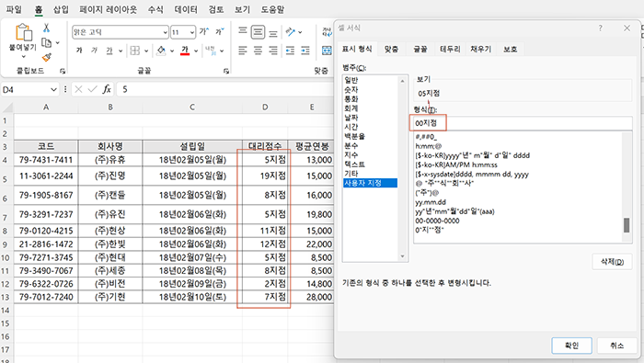
Task: Click the Paste clipboard icon
Action: pyautogui.click(x=23, y=32)
